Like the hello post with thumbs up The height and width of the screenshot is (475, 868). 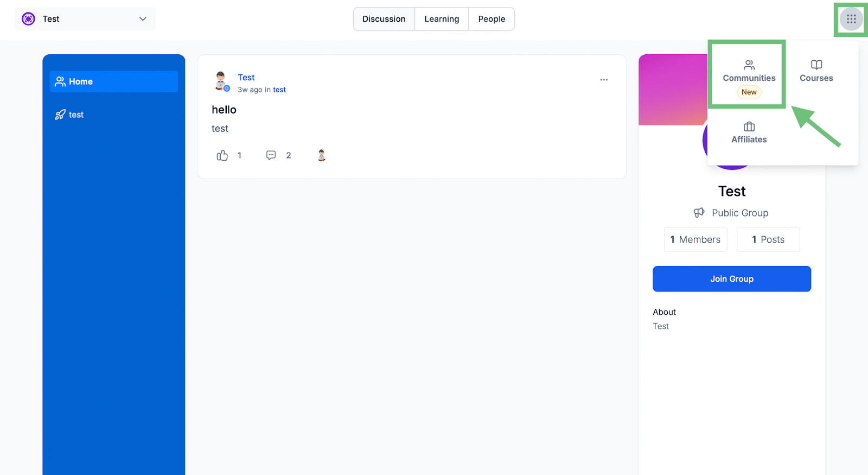point(222,156)
